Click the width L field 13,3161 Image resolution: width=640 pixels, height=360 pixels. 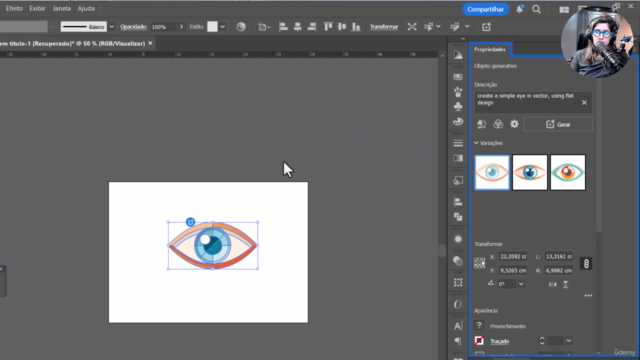coord(558,256)
